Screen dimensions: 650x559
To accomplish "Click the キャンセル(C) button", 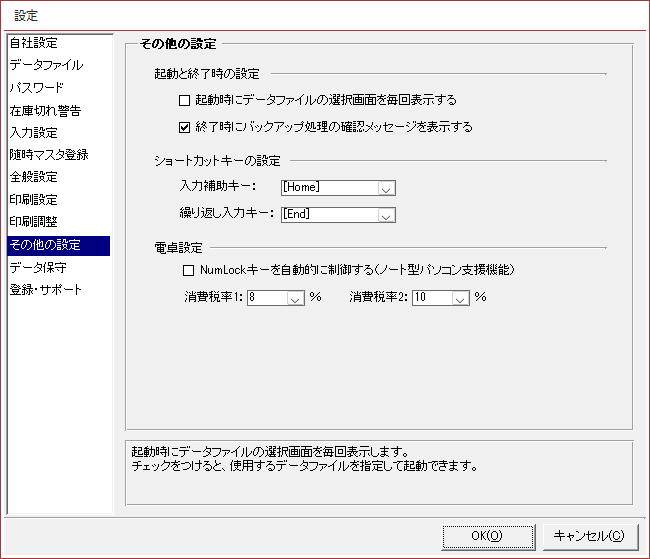I will [590, 537].
